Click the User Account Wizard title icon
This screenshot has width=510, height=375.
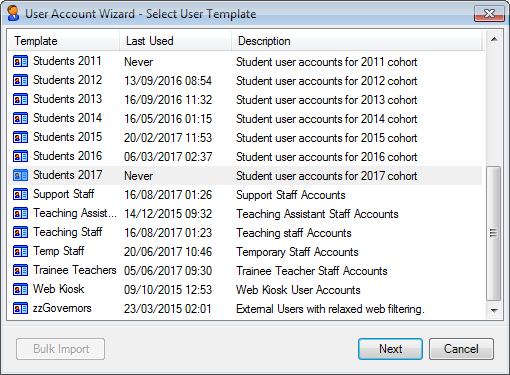click(14, 13)
